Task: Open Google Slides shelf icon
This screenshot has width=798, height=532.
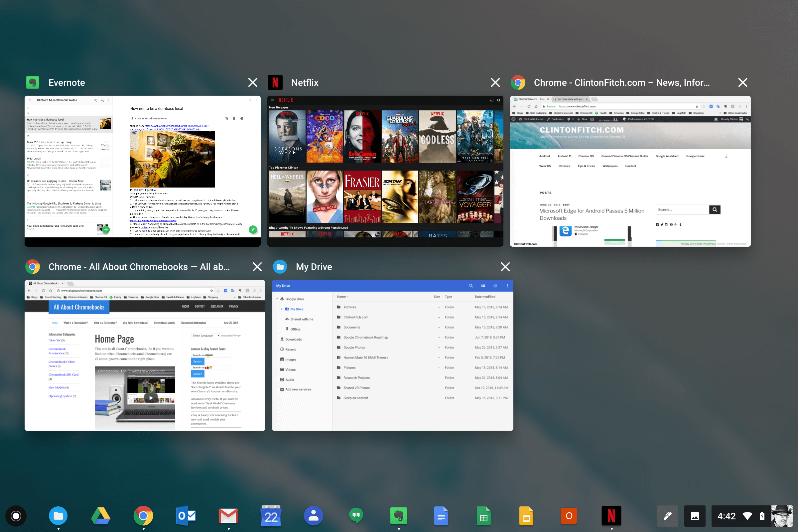Action: click(526, 516)
